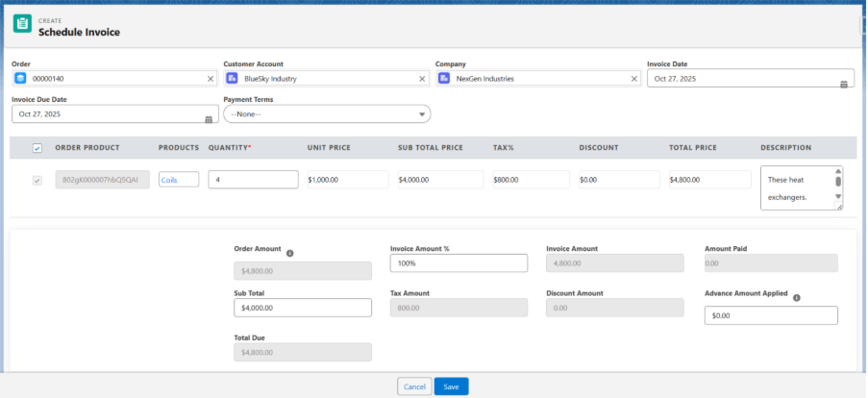The height and width of the screenshot is (398, 868).
Task: Open the Invoice Due Date calendar picker
Action: [209, 118]
